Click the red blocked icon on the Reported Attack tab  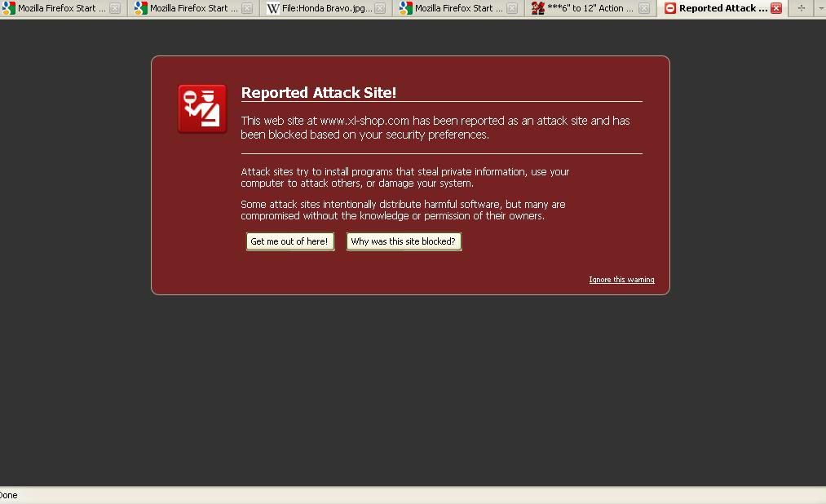(x=669, y=8)
